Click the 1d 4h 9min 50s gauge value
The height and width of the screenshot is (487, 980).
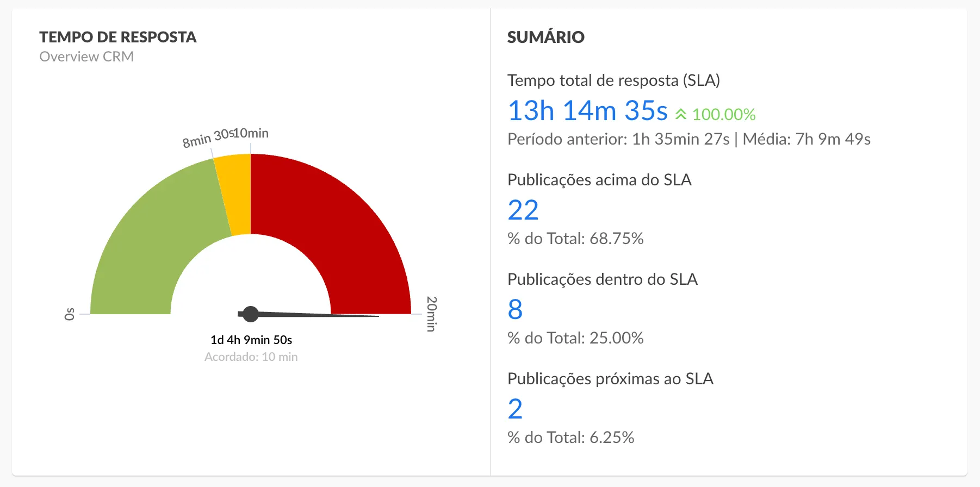(x=251, y=340)
